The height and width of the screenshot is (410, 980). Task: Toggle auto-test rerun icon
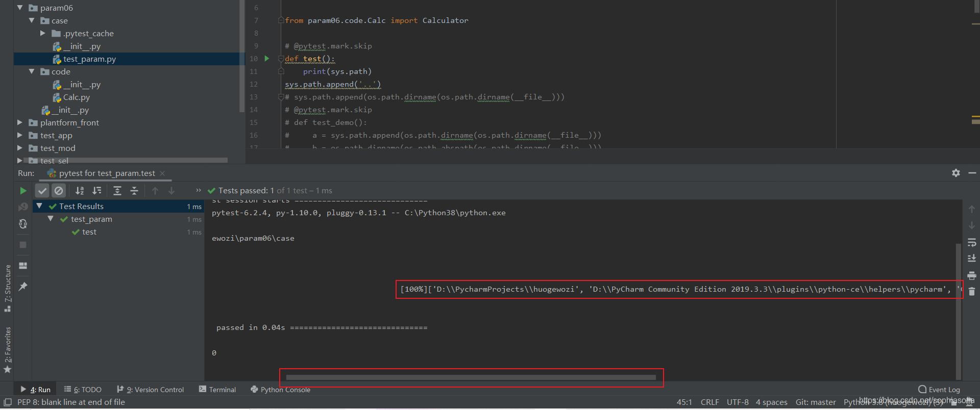(23, 224)
